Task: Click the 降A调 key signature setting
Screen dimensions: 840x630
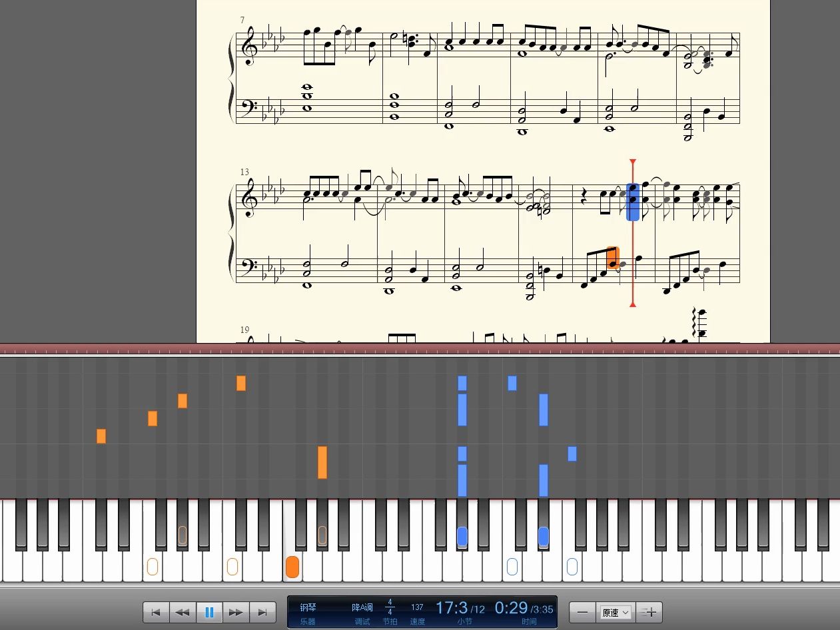Action: point(362,607)
